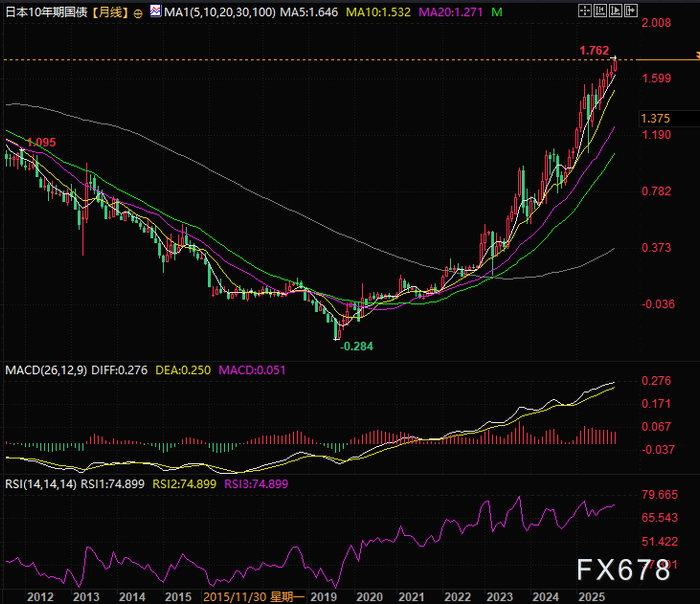Click the 0.276 MACD axis value
The image size is (700, 604).
click(x=656, y=381)
